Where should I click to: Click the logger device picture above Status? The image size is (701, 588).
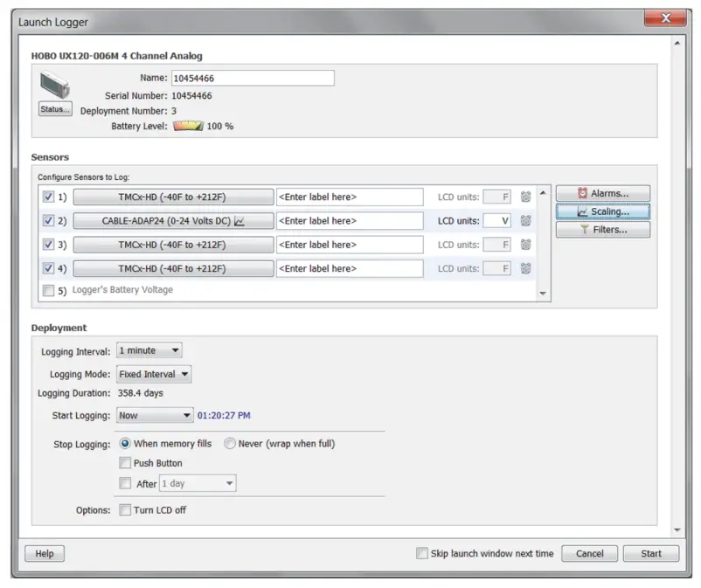tap(54, 85)
